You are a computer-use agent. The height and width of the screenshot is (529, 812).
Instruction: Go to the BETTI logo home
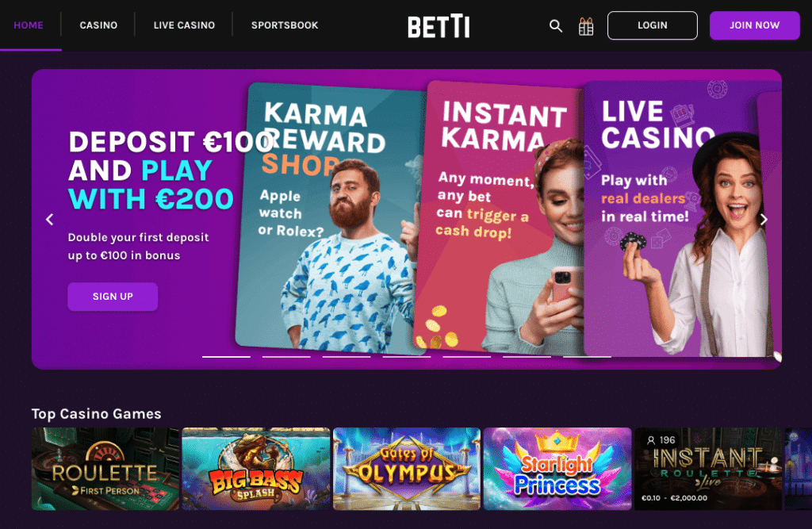[439, 26]
